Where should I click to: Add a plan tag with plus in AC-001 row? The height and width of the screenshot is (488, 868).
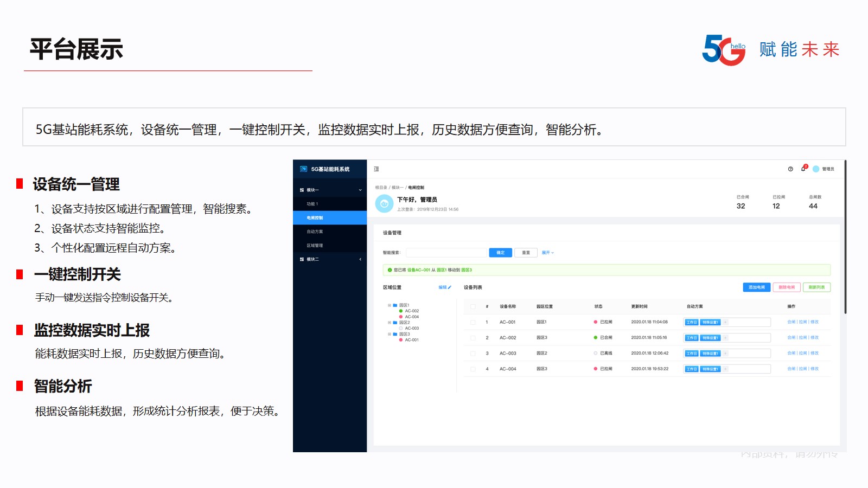click(725, 322)
